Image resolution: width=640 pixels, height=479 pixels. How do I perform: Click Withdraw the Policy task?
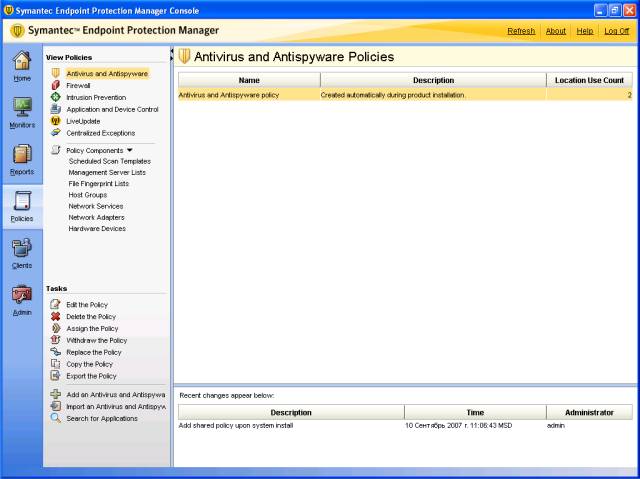click(96, 340)
